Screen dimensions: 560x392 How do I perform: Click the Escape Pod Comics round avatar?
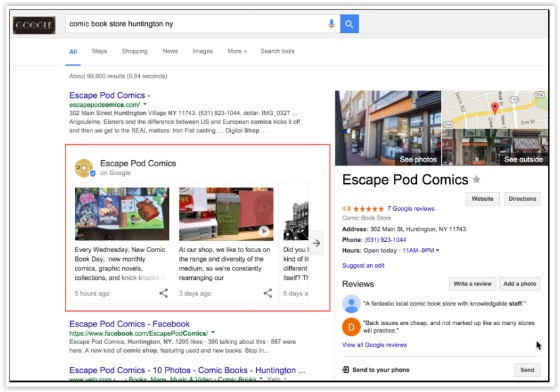point(84,168)
